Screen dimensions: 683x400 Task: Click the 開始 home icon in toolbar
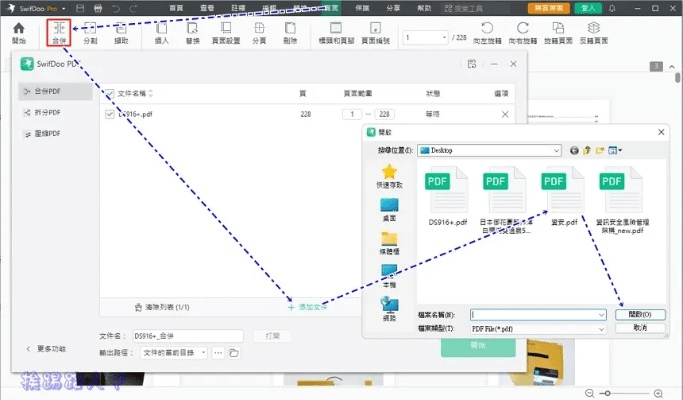tap(19, 33)
